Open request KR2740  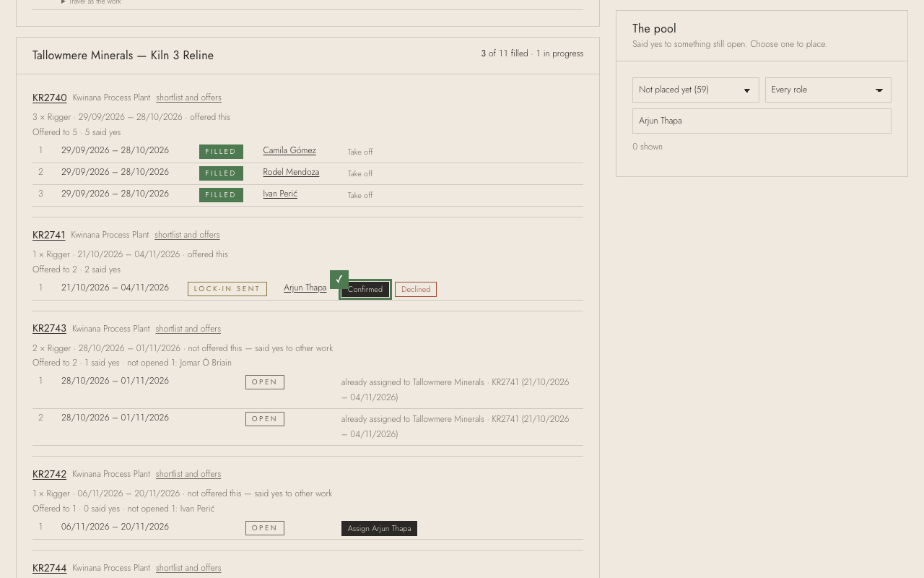pos(50,98)
